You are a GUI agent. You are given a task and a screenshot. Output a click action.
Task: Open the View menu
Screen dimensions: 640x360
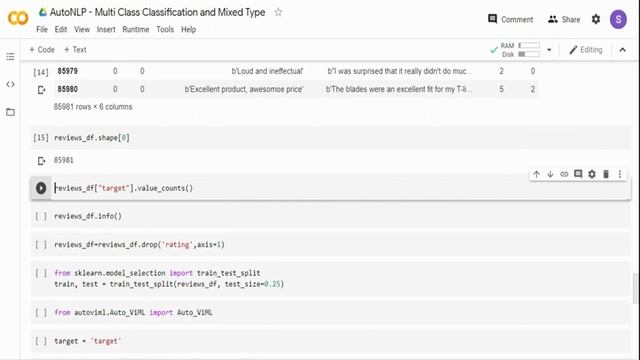[x=82, y=29]
